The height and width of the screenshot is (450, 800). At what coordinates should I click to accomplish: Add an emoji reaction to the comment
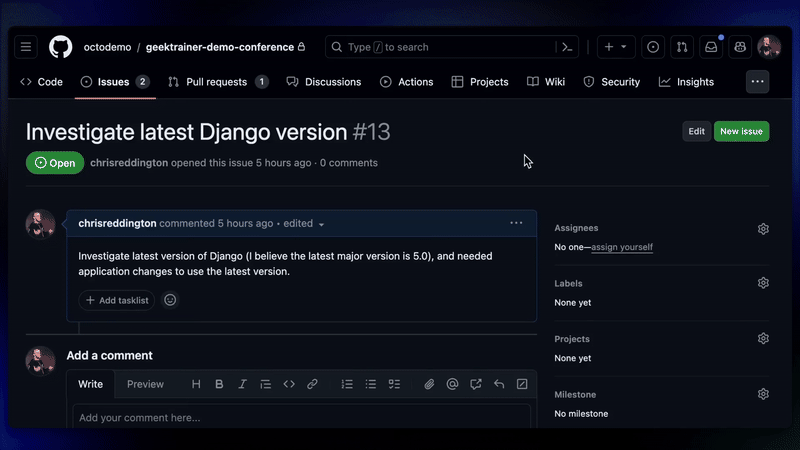170,300
